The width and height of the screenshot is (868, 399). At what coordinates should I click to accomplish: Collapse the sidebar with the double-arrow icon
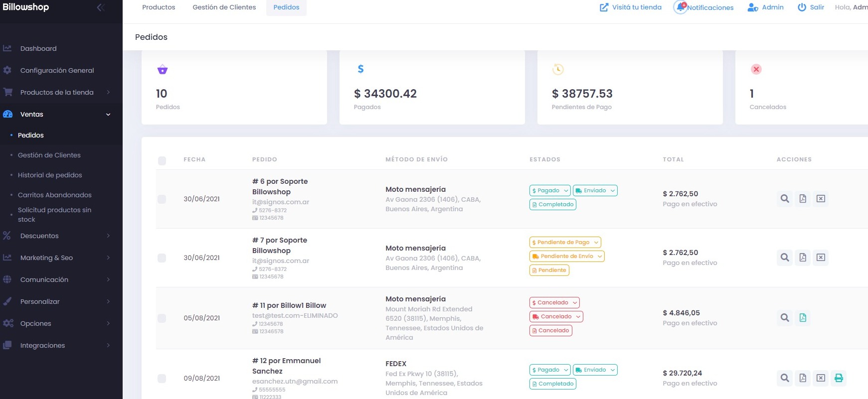(x=100, y=7)
